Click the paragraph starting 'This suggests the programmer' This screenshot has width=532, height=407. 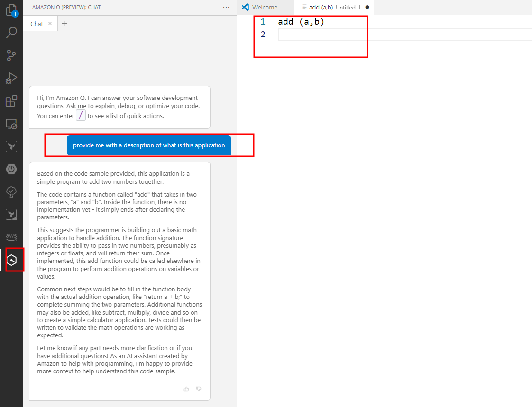(x=119, y=253)
